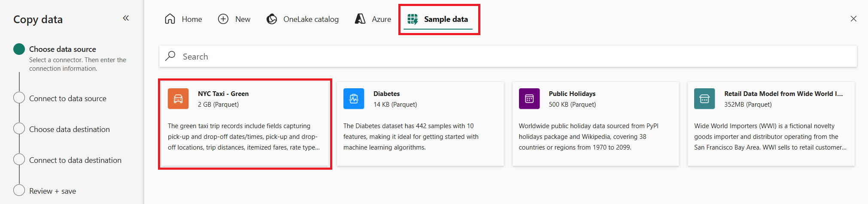Select the Public Holidays card description

pos(589,137)
